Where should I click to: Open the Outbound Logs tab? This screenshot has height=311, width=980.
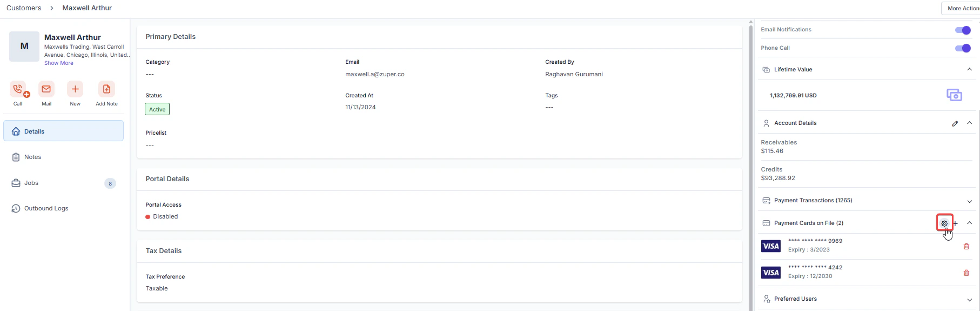click(63, 208)
